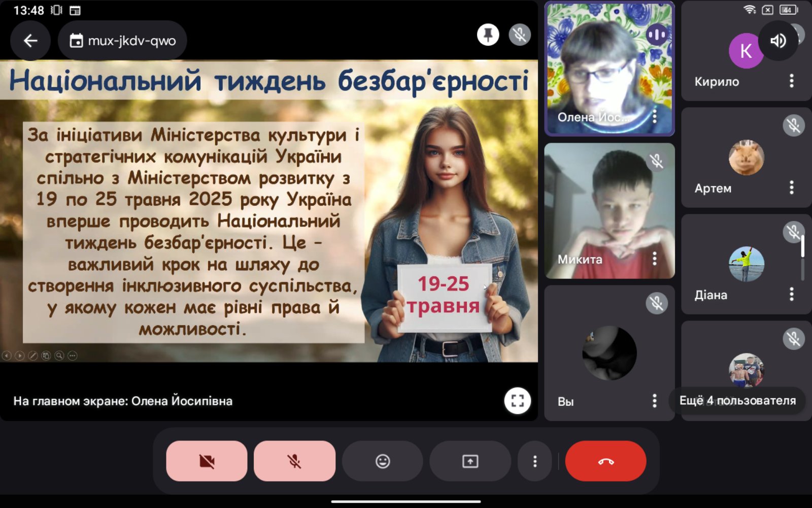Viewport: 812px width, 508px height.
Task: Tap the muted mic icon on Микита's tile
Action: pyautogui.click(x=657, y=162)
